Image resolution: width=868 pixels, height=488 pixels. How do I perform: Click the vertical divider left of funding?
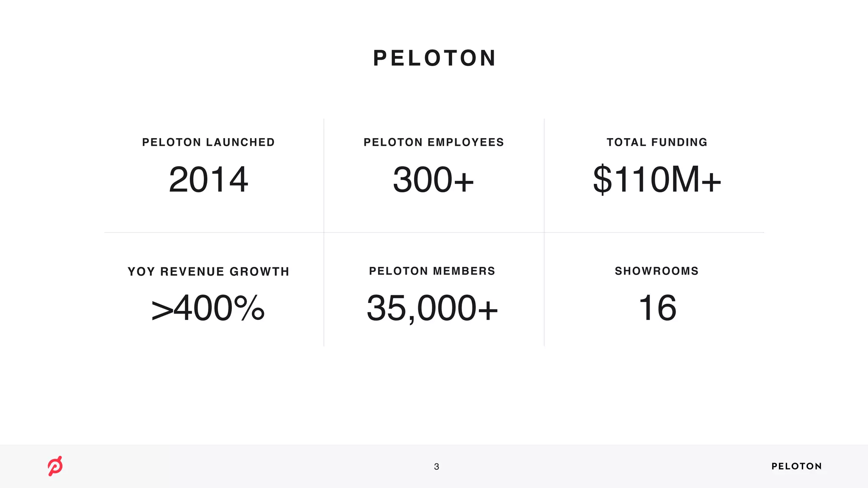(x=544, y=232)
